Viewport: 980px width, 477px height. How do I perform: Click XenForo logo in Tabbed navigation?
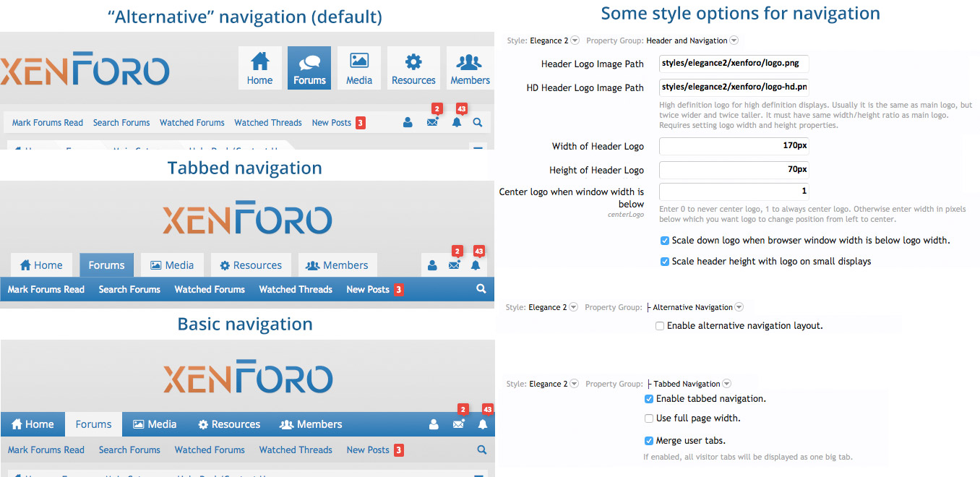tap(247, 219)
